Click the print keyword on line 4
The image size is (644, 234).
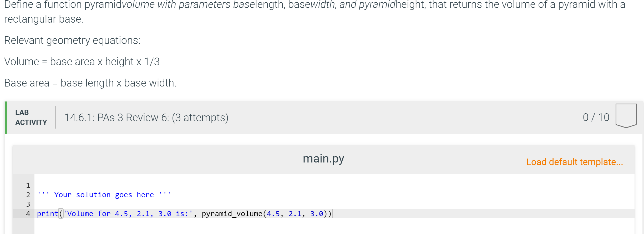tap(48, 214)
